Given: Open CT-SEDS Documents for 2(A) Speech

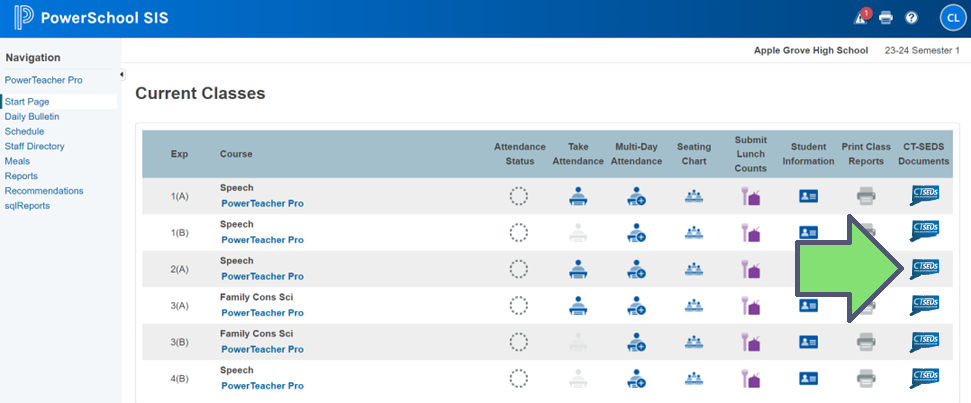Looking at the screenshot, I should pyautogui.click(x=925, y=268).
